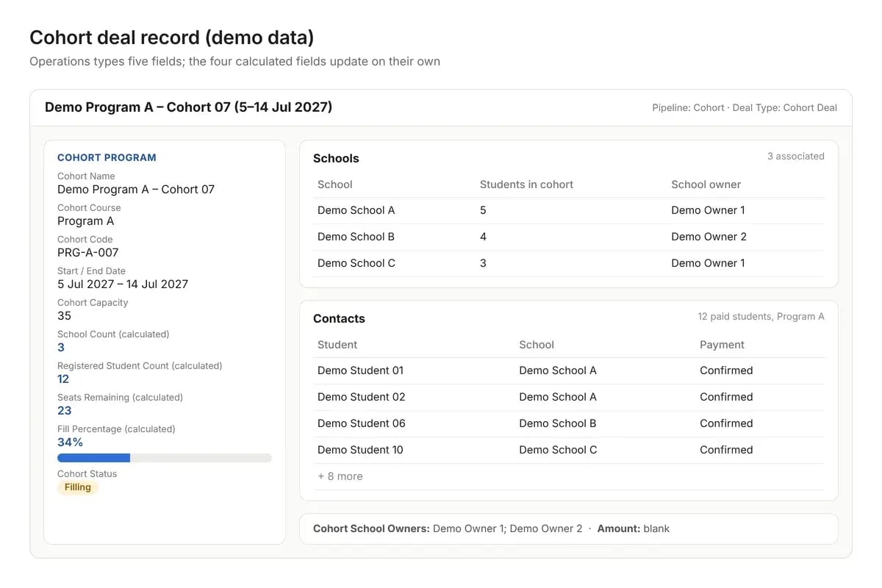This screenshot has width=882, height=588.
Task: Click Cohort Name value 'Demo Program A – Cohort 07'
Action: click(x=136, y=190)
